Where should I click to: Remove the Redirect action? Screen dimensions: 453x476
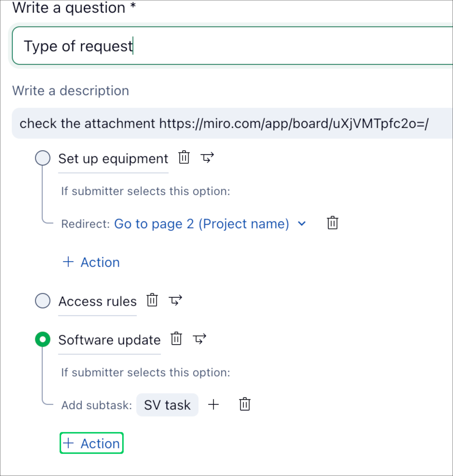(x=332, y=223)
